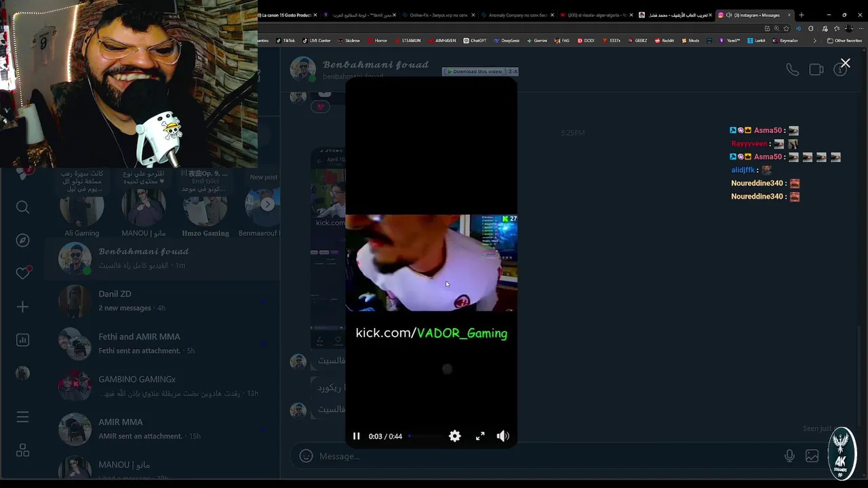Open a new browser tab
The height and width of the screenshot is (488, 868).
[x=801, y=15]
